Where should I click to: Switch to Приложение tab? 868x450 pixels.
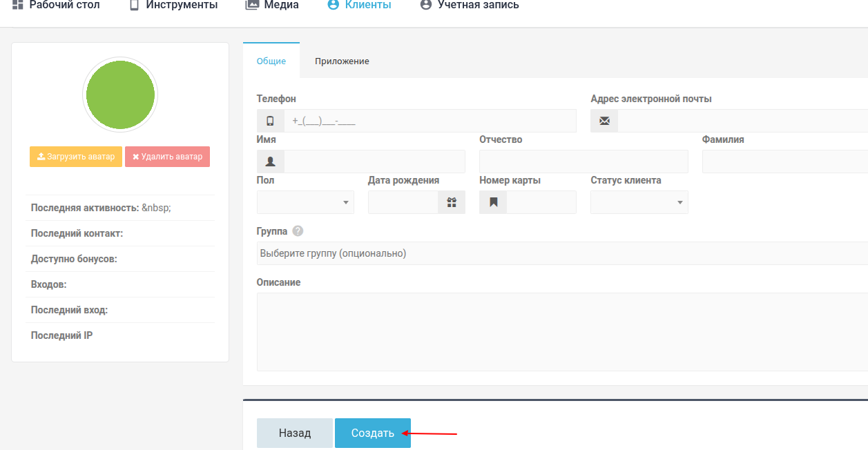342,61
